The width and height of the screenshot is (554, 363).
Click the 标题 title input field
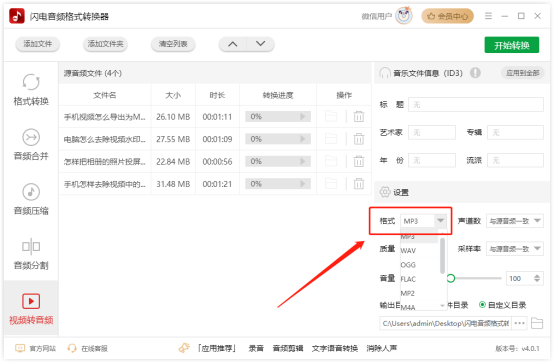click(x=476, y=105)
